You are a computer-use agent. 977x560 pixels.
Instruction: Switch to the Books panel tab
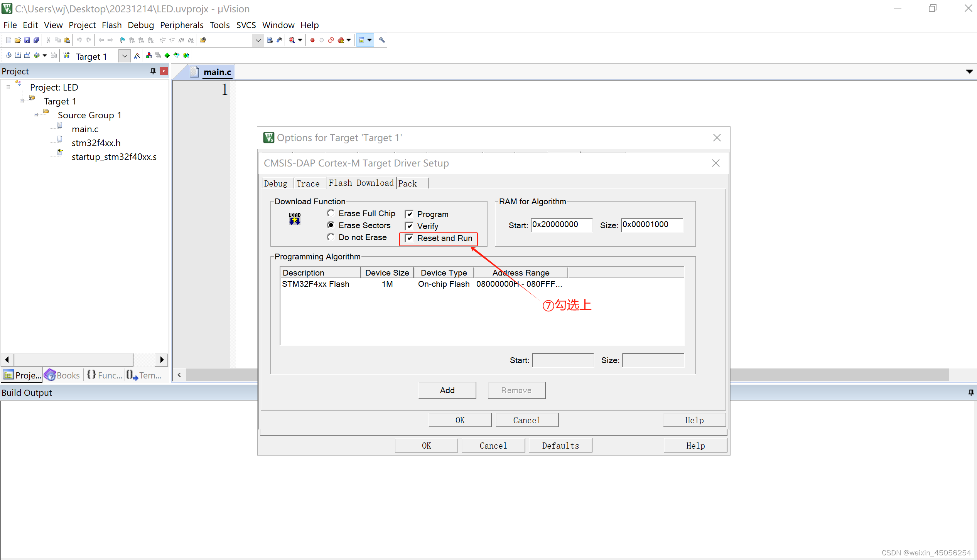62,375
